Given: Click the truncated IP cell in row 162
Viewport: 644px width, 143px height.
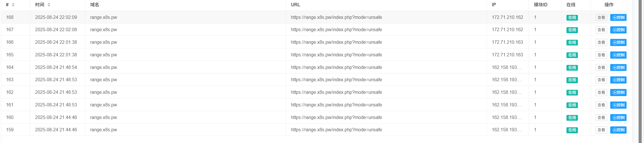Looking at the screenshot, I should pyautogui.click(x=507, y=92).
